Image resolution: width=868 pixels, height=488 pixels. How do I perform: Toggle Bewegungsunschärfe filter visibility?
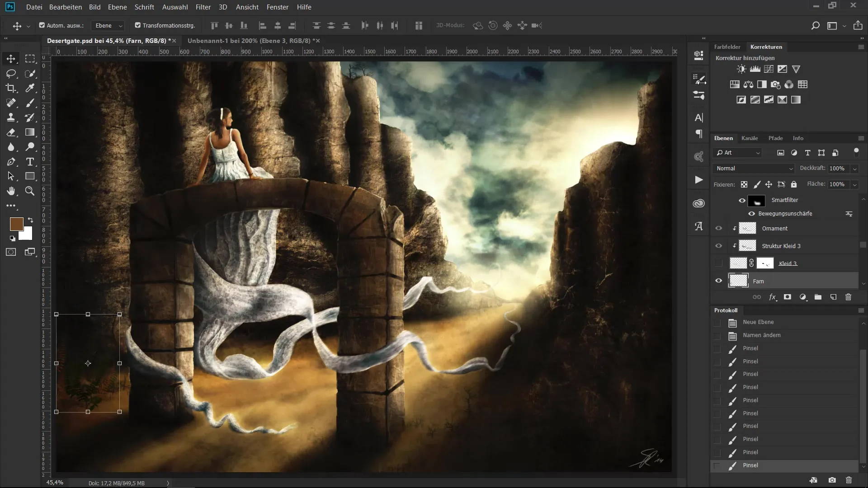coord(751,214)
